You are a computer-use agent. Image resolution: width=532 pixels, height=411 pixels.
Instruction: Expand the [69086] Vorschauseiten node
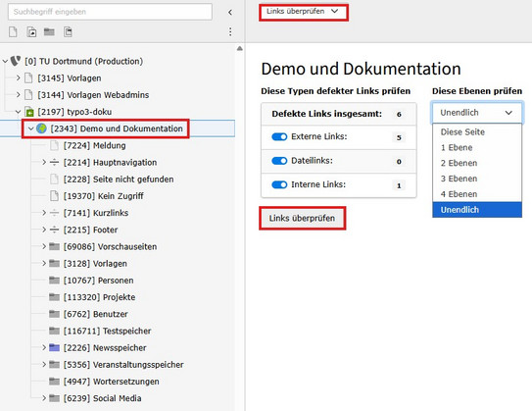click(x=44, y=246)
